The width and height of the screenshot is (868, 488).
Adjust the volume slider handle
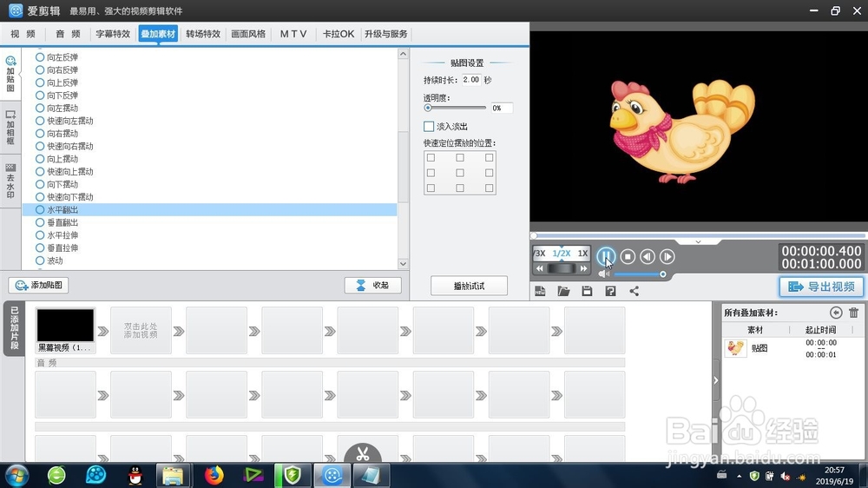tap(662, 274)
